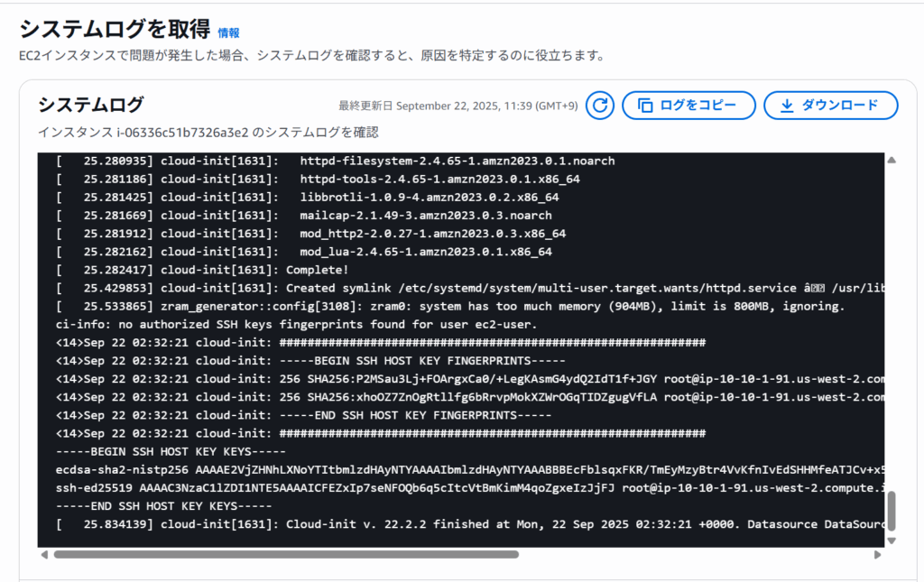The width and height of the screenshot is (924, 582).
Task: Click the horizontal scrollbar thumb
Action: pyautogui.click(x=285, y=554)
